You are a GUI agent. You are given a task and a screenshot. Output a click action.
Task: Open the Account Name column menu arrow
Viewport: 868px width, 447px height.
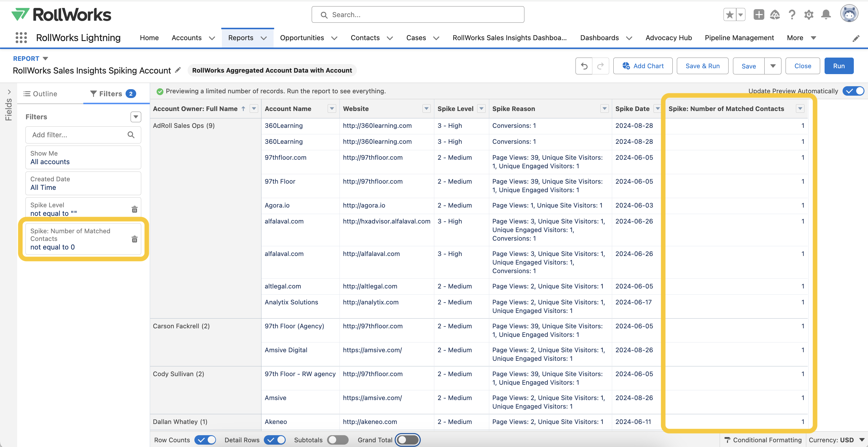[332, 108]
